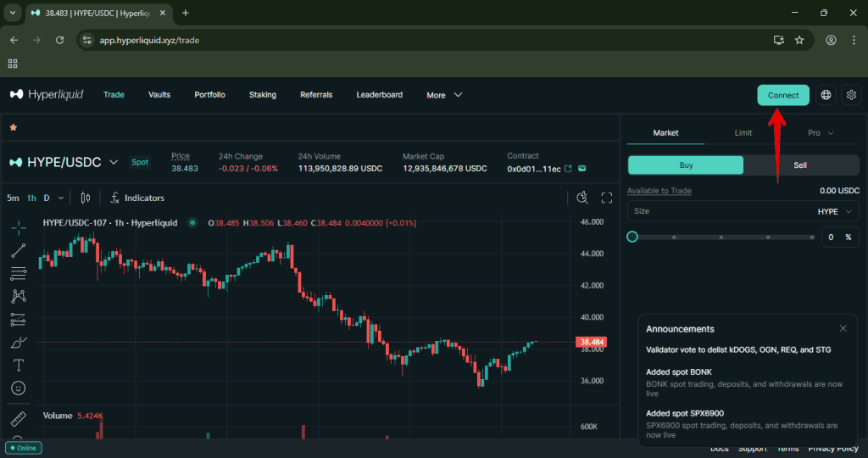The width and height of the screenshot is (868, 458).
Task: Select the 5m chart interval
Action: (13, 198)
